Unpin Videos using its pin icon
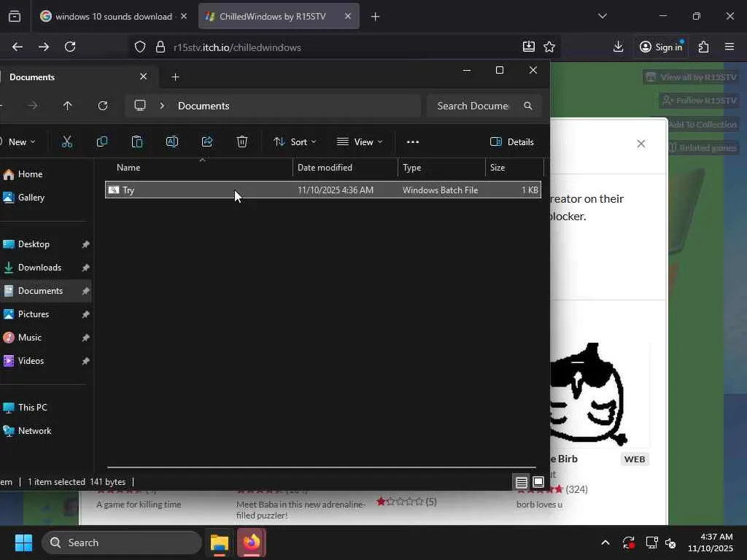The height and width of the screenshot is (560, 747). point(85,361)
